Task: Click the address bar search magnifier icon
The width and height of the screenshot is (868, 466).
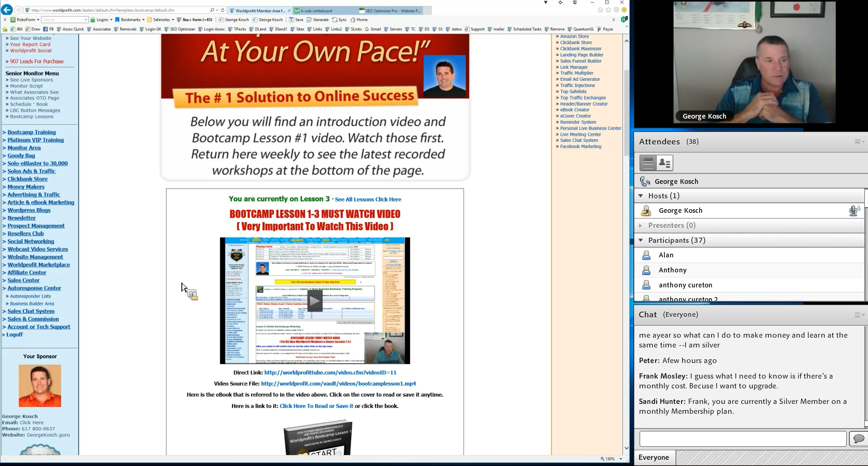Action: [212, 10]
